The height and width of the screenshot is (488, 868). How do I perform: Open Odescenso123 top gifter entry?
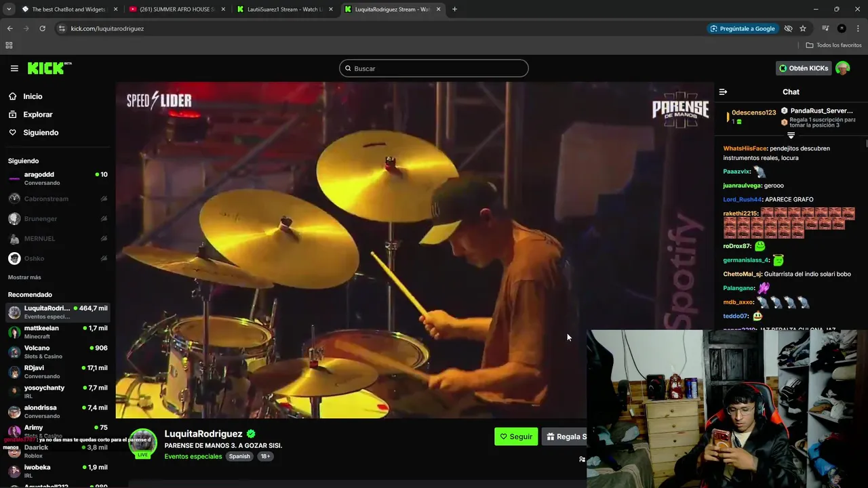tap(751, 117)
